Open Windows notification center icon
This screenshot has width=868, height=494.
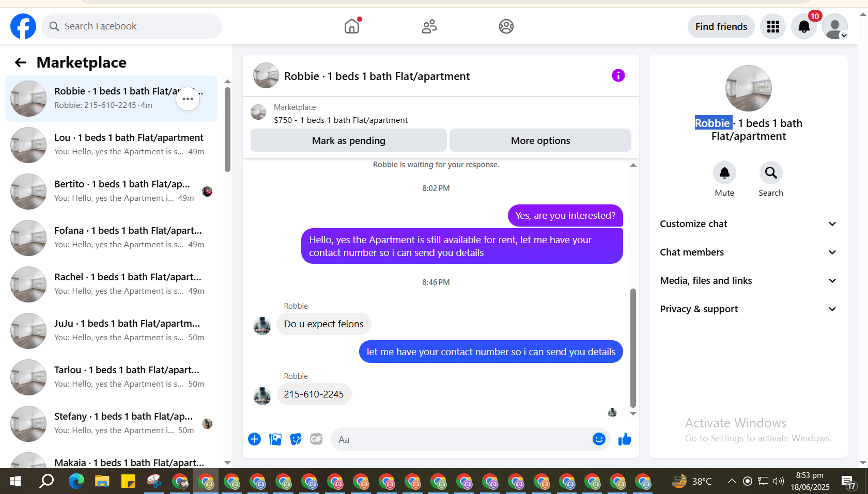coord(848,482)
